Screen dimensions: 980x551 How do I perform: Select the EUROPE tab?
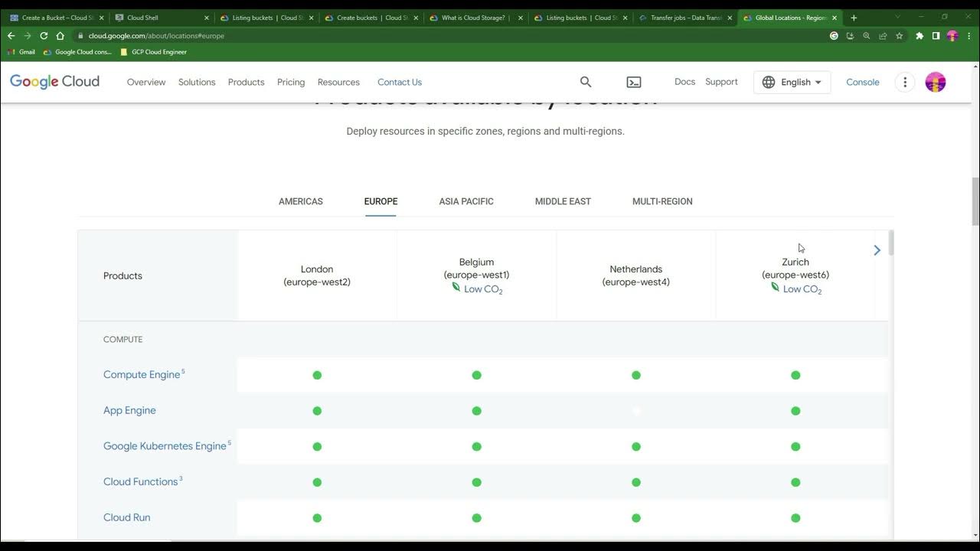[x=381, y=201]
